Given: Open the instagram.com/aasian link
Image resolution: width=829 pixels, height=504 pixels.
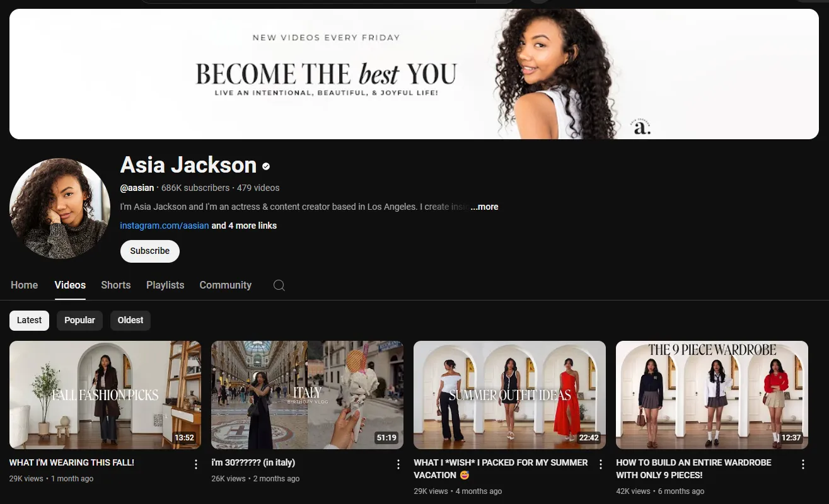Looking at the screenshot, I should (164, 226).
